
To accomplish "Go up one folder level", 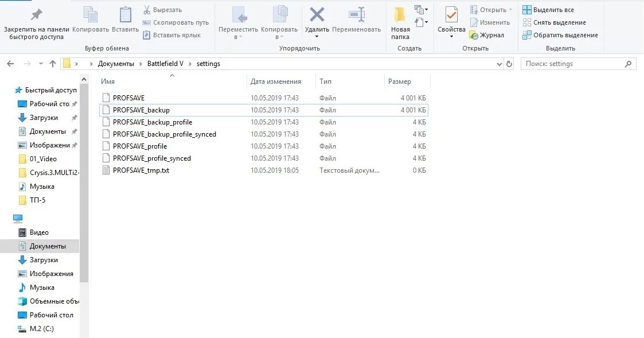I will 53,64.
